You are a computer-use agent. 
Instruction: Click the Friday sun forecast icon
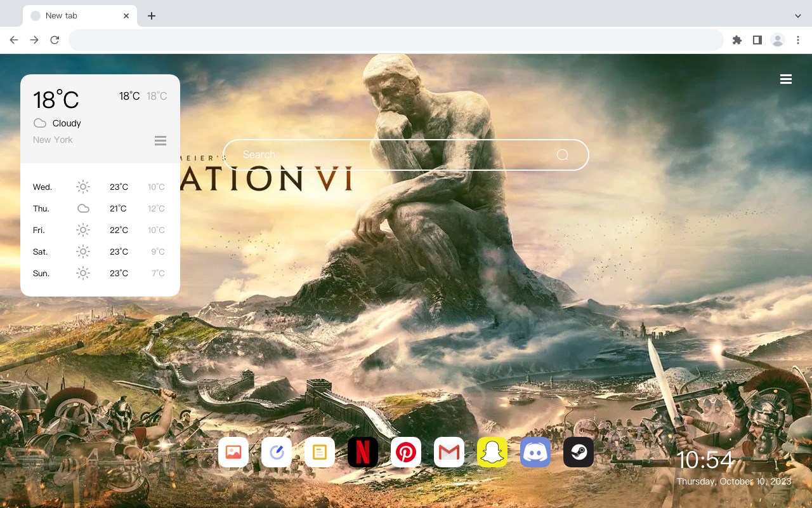click(83, 230)
